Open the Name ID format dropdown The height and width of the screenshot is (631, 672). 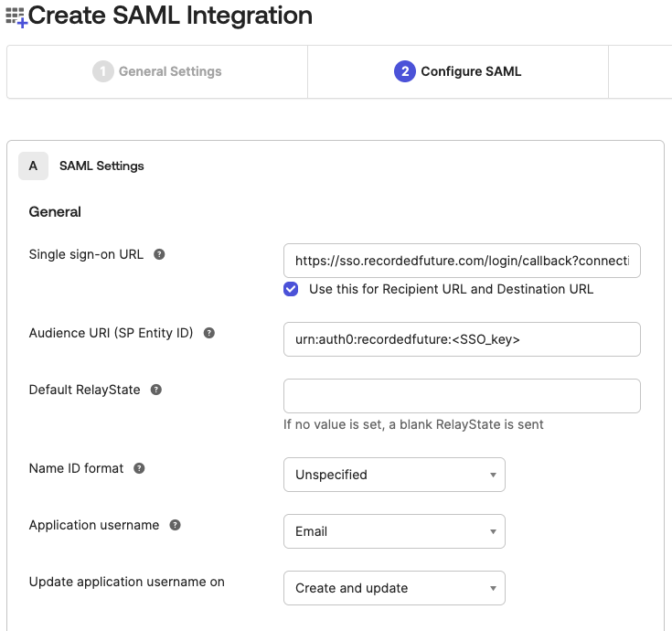394,475
